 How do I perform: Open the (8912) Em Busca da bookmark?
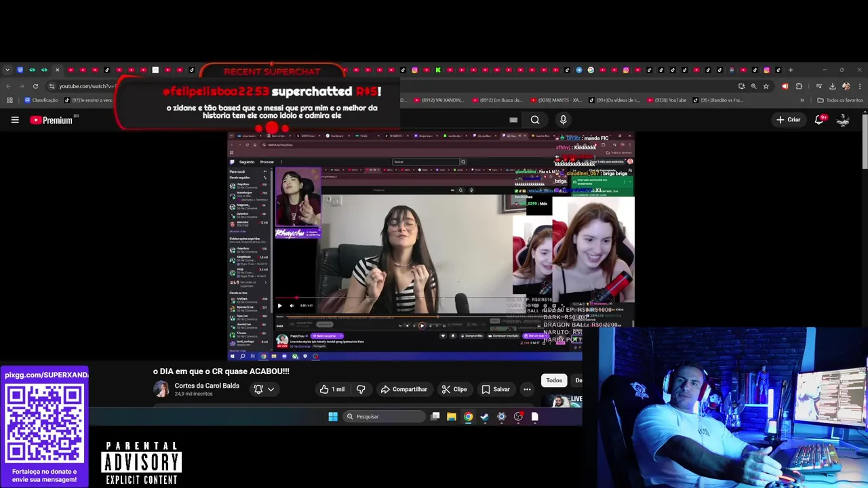coord(497,100)
